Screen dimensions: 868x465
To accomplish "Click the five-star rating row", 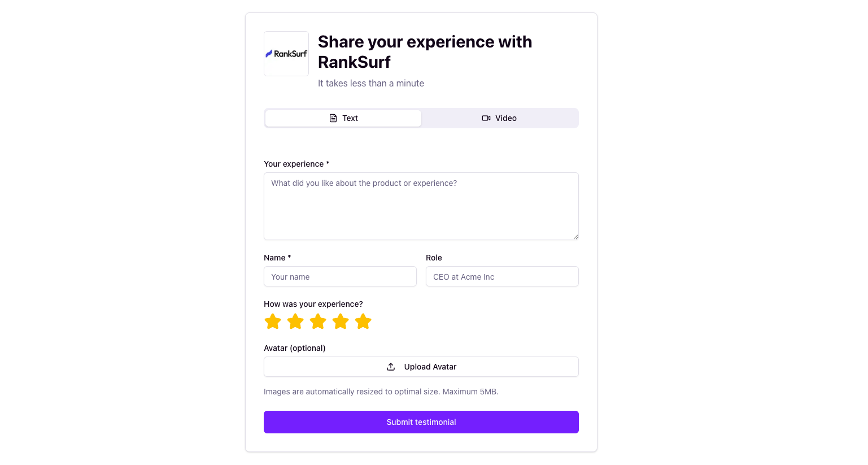I will pos(318,321).
